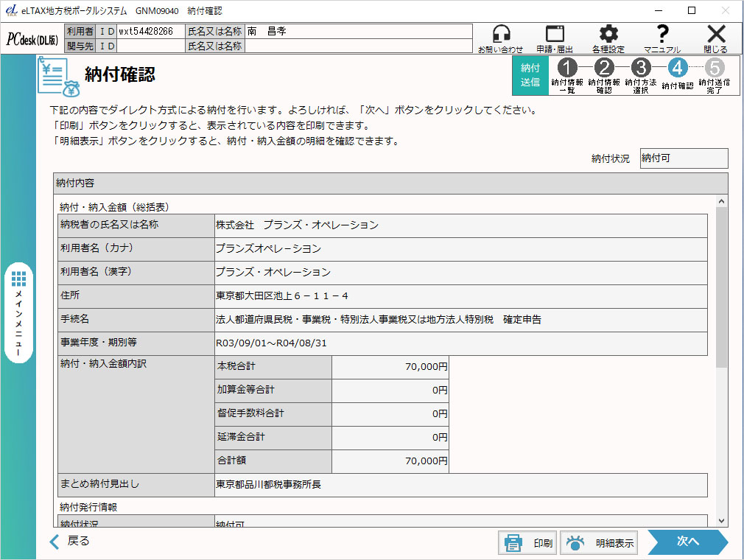The width and height of the screenshot is (744, 560).
Task: Open 各種設定 gear icon
Action: click(x=608, y=35)
